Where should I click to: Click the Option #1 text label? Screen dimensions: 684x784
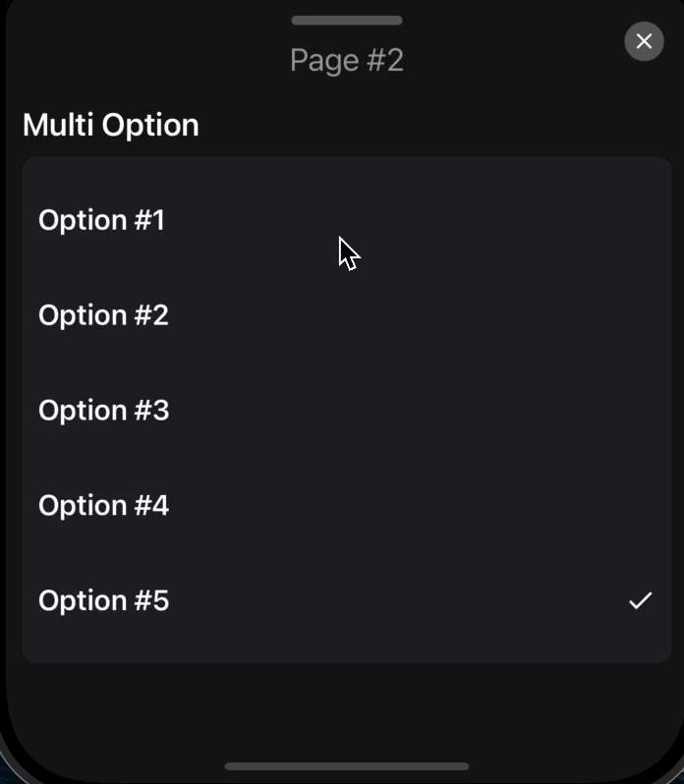pyautogui.click(x=101, y=220)
